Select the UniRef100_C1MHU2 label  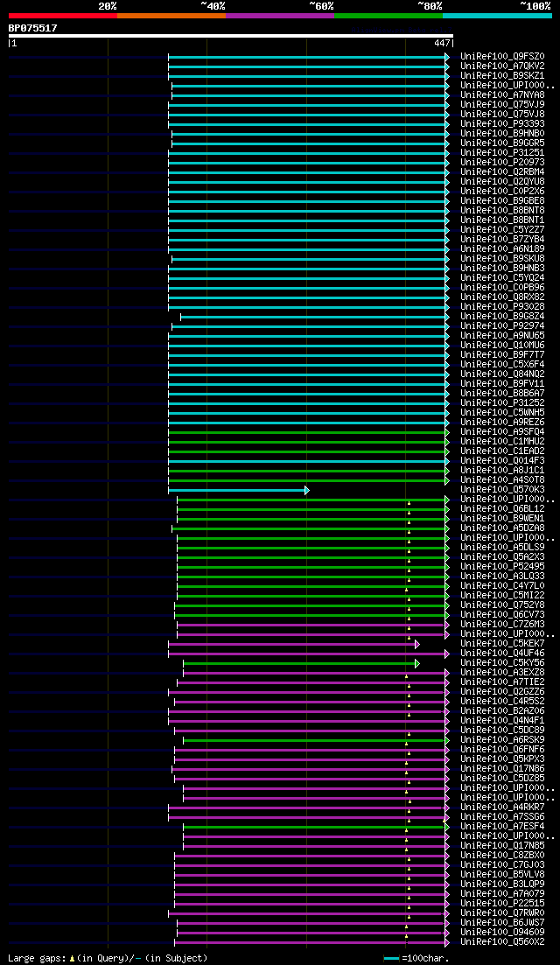[502, 441]
